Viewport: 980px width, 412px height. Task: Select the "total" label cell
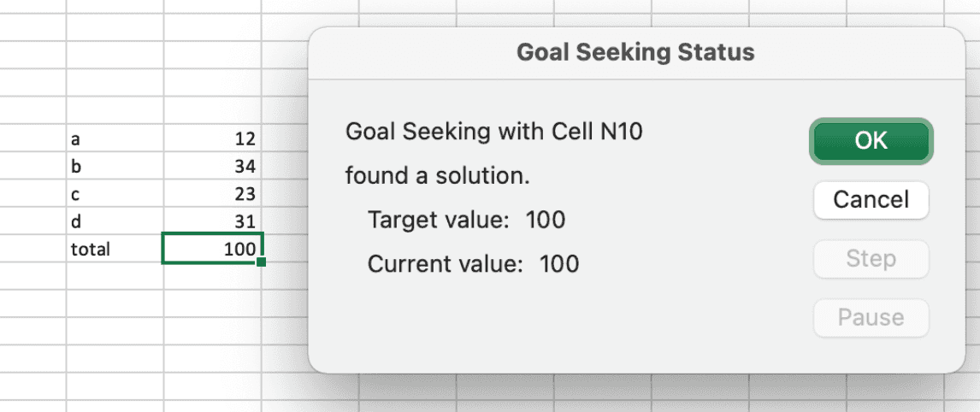point(115,249)
